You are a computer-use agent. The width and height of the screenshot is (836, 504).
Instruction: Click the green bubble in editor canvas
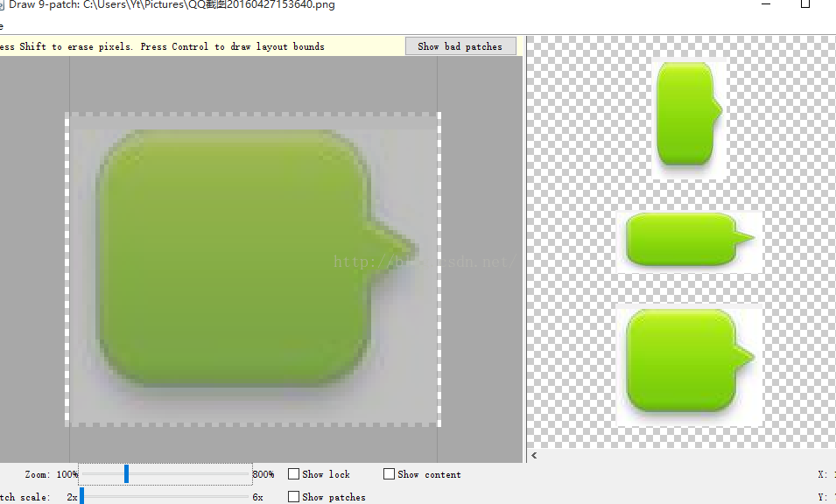point(256,258)
